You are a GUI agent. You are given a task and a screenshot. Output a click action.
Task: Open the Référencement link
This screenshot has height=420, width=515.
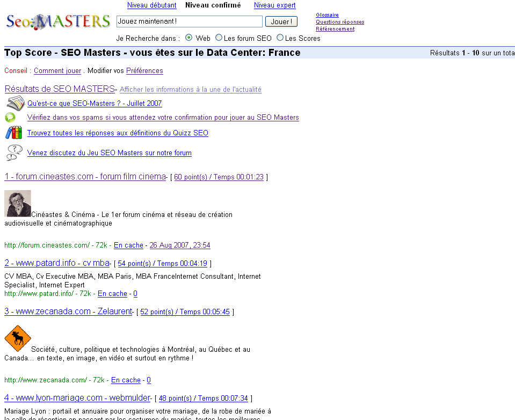point(335,29)
